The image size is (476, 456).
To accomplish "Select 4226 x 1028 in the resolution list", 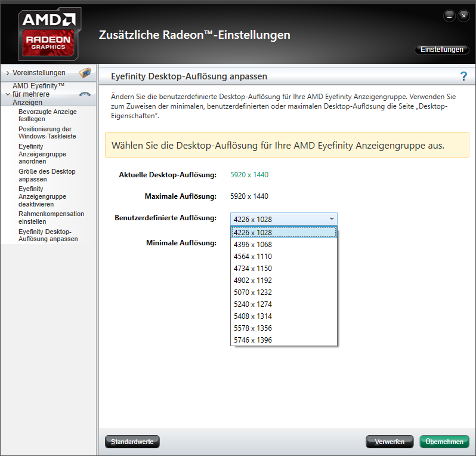I will 284,232.
